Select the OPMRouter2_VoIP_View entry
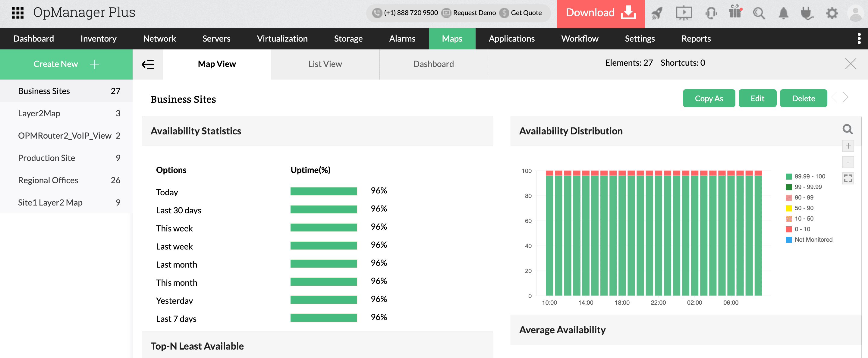Image resolution: width=868 pixels, height=358 pixels. pos(66,135)
